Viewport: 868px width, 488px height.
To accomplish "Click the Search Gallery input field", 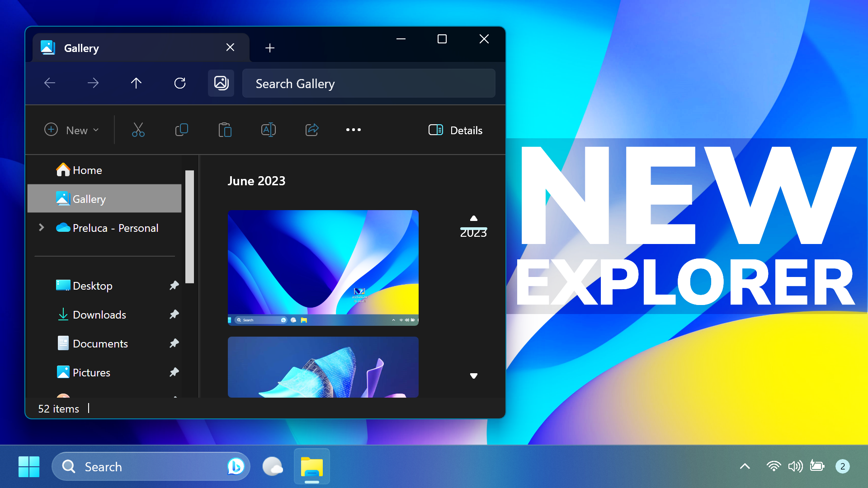I will [369, 83].
